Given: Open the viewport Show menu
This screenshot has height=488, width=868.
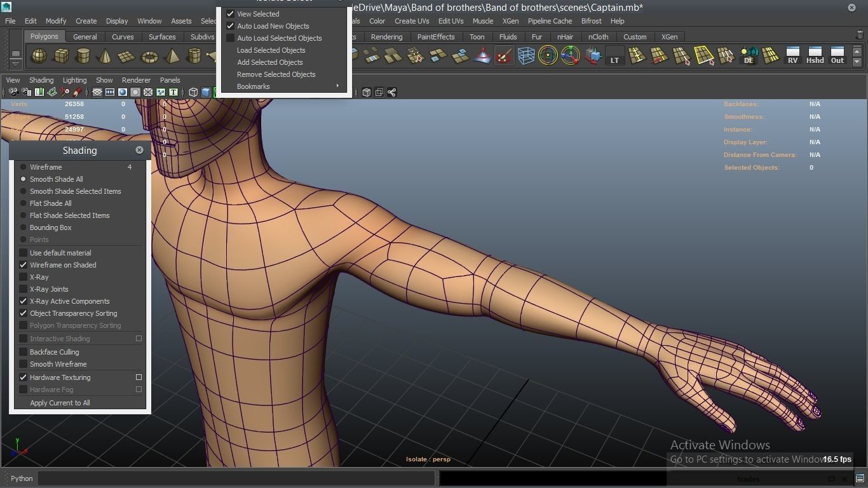Looking at the screenshot, I should (x=104, y=80).
